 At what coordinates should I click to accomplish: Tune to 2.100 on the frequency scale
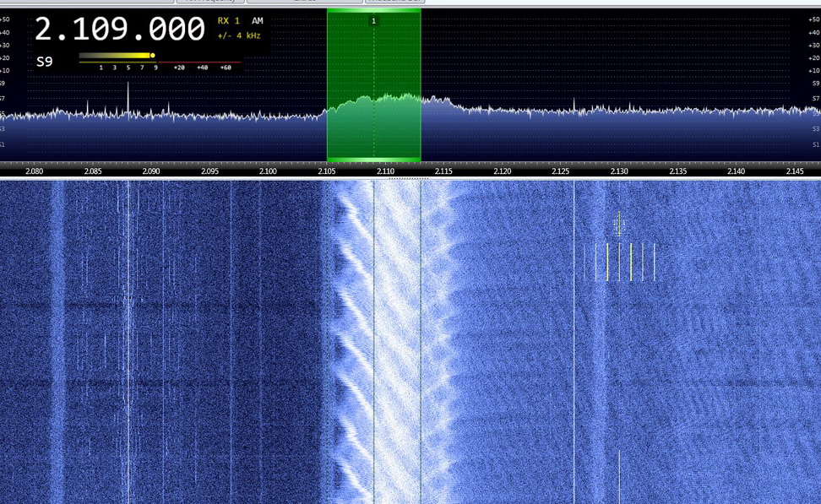(268, 171)
